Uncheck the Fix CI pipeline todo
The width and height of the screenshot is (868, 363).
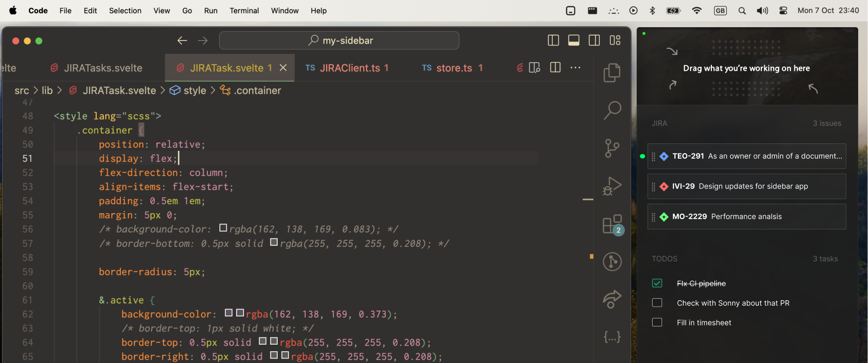[657, 283]
